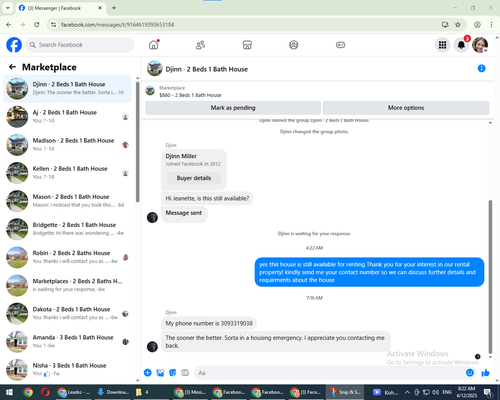Open Leads Chrome taskbar window
500x400 pixels.
click(x=75, y=392)
